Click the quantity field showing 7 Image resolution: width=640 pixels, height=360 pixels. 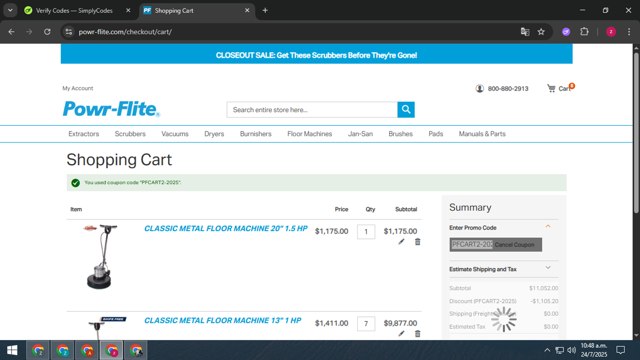click(x=366, y=324)
